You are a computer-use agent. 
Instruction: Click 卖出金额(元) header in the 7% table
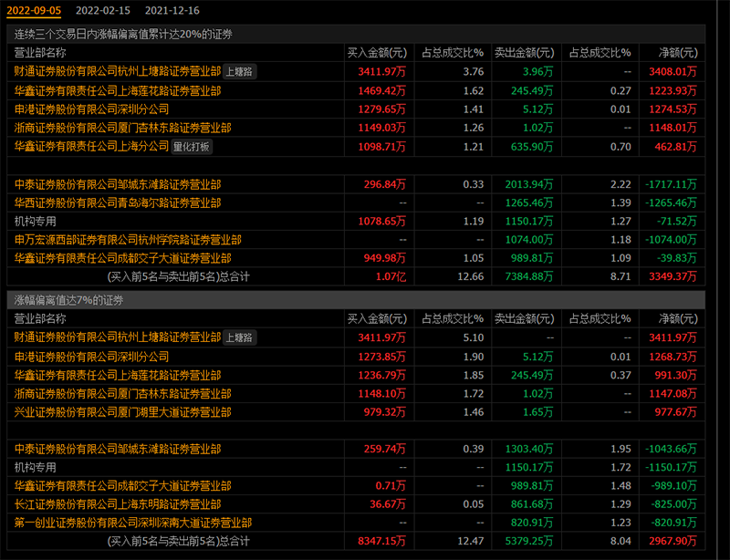pyautogui.click(x=524, y=319)
